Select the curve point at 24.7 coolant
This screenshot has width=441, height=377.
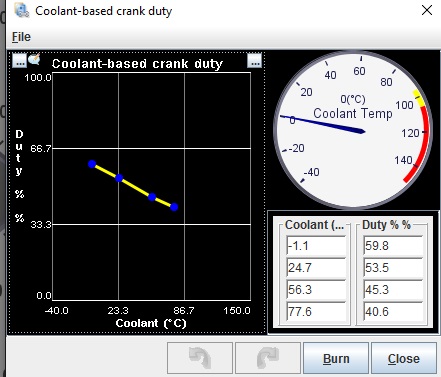(119, 178)
